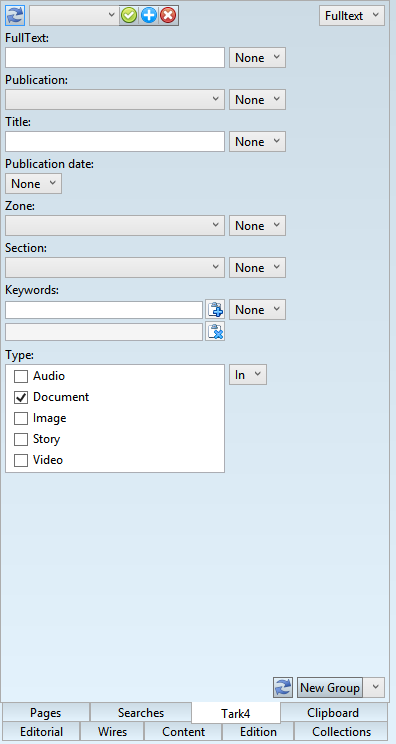
Task: Tick the Image type checkbox
Action: point(21,418)
